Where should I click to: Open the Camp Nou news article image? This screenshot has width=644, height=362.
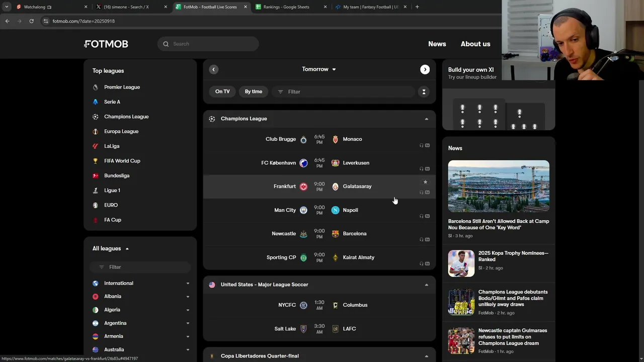[x=499, y=186]
